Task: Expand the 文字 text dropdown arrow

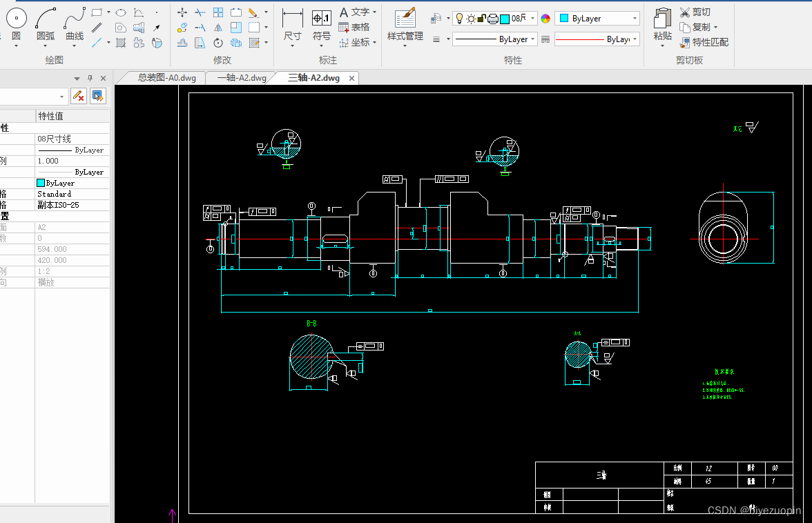Action: pyautogui.click(x=374, y=12)
